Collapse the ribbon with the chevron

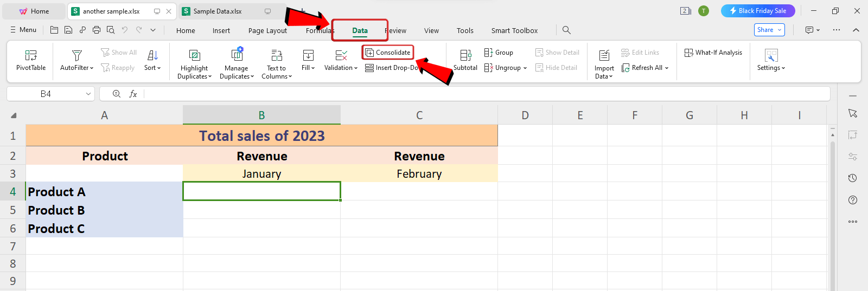coord(856,30)
